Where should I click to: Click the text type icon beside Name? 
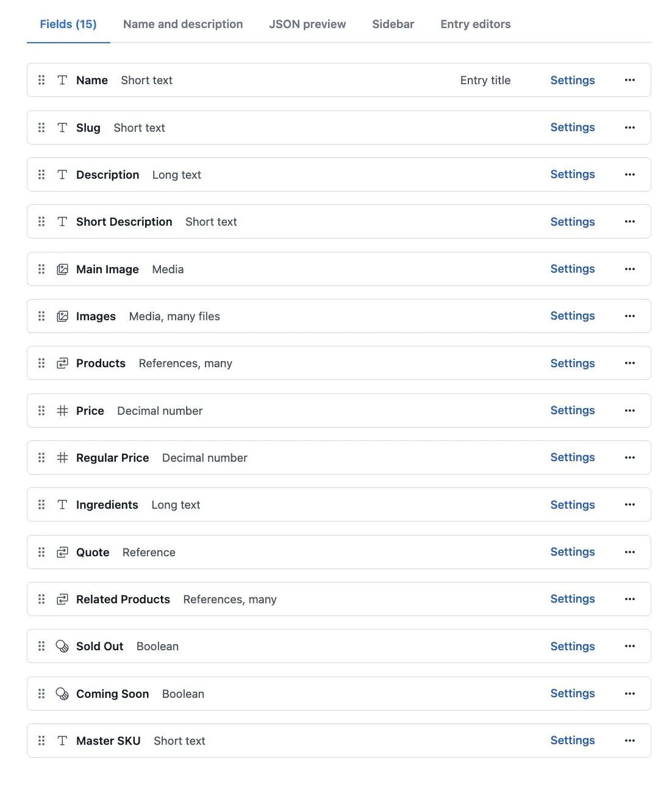point(62,80)
